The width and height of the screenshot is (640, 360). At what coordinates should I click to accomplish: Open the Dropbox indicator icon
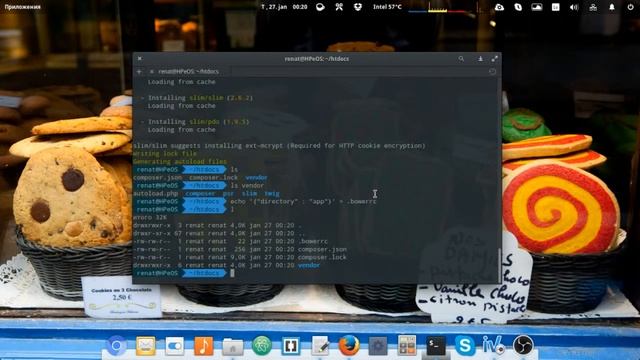[x=358, y=7]
